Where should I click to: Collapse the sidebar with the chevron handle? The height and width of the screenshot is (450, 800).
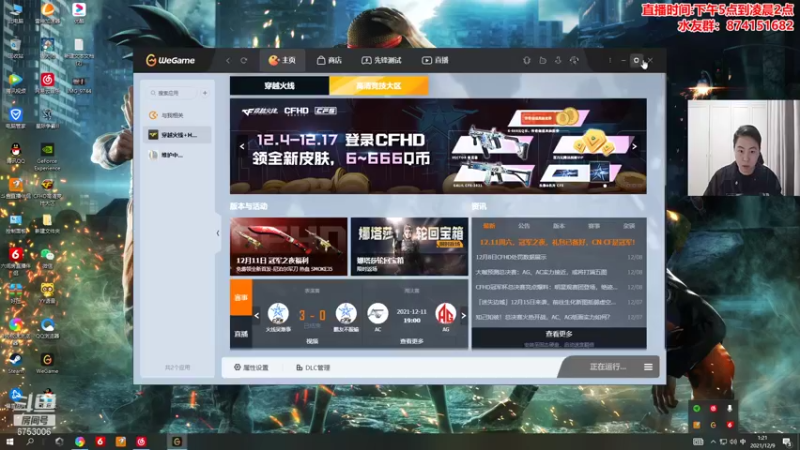(218, 233)
